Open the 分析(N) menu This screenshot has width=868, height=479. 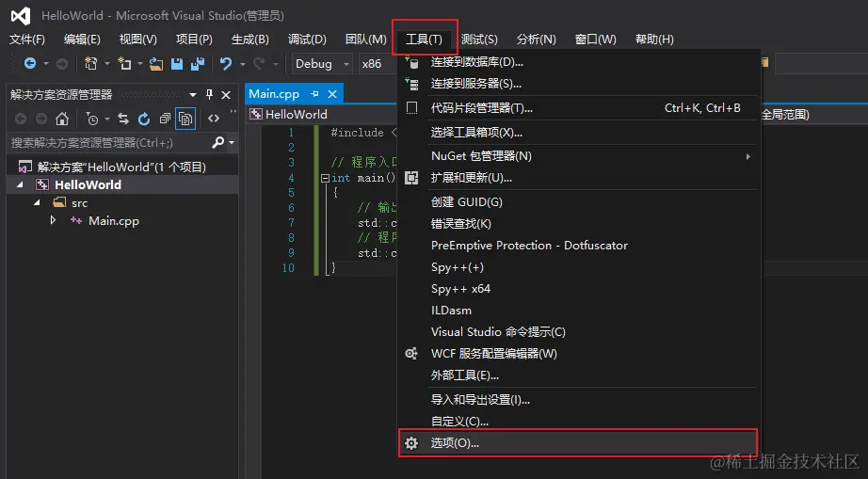pyautogui.click(x=536, y=40)
